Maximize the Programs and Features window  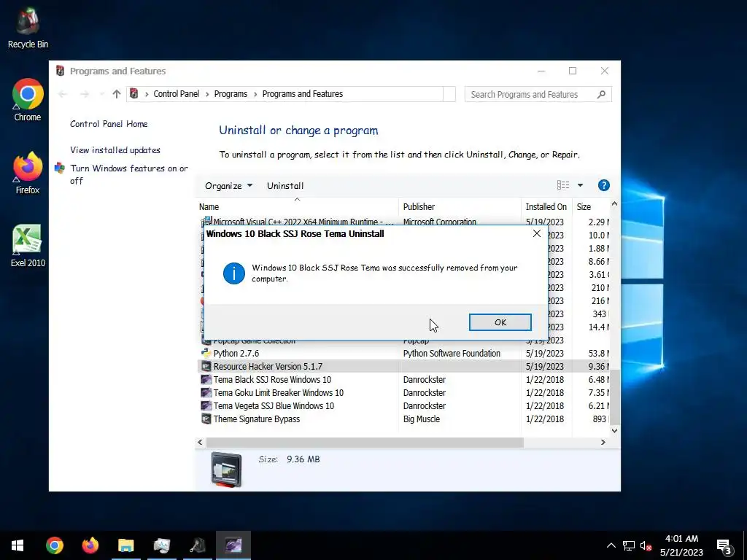[573, 71]
